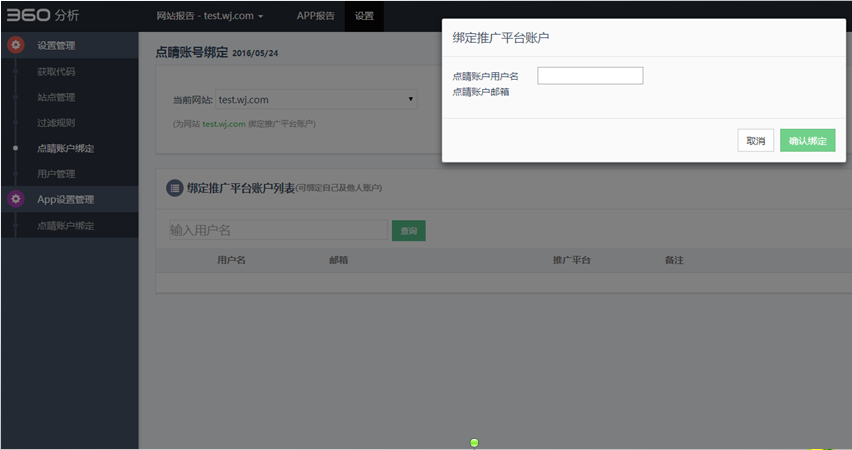The width and height of the screenshot is (852, 450).
Task: Focus the 点睛账户用户名 input field
Action: point(590,76)
